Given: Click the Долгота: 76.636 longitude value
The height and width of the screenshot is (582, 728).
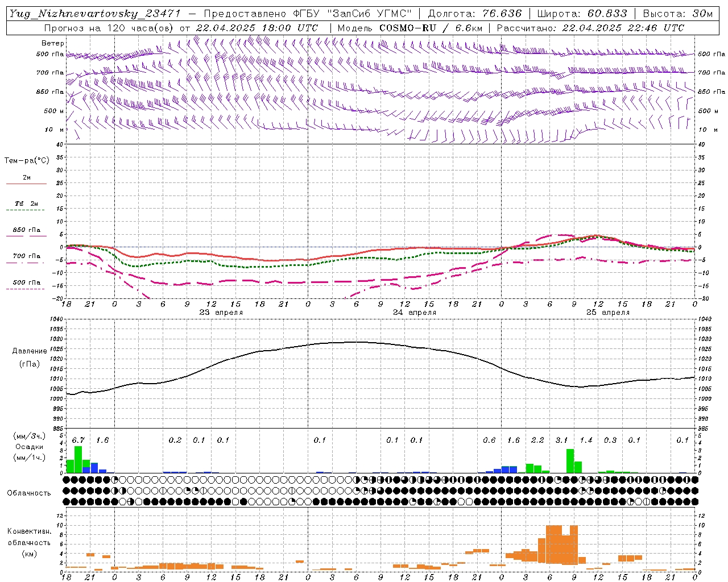Looking at the screenshot, I should click(x=474, y=14).
